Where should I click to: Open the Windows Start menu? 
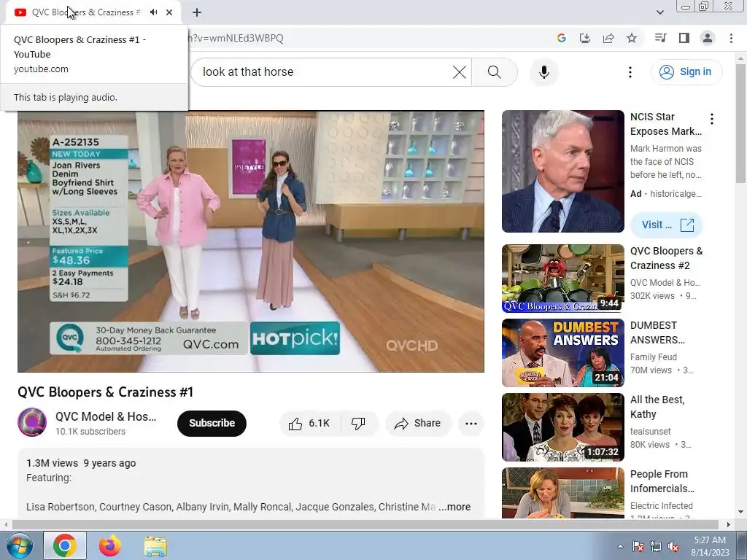pos(20,545)
